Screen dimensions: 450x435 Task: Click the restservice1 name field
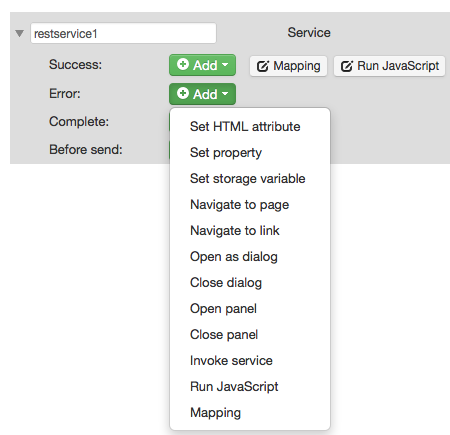123,33
